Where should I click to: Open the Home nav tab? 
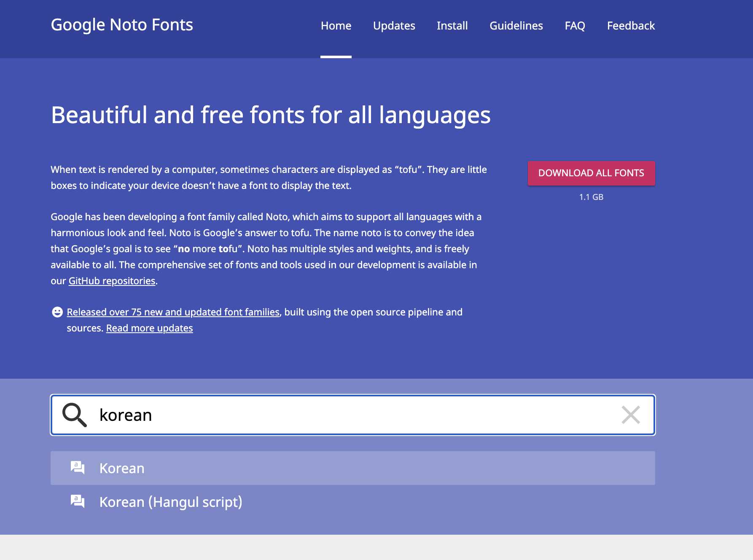coord(336,26)
